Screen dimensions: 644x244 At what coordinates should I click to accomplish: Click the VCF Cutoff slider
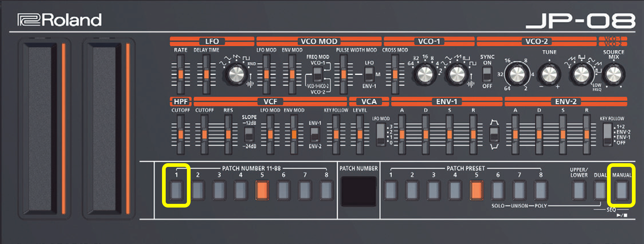tap(204, 134)
